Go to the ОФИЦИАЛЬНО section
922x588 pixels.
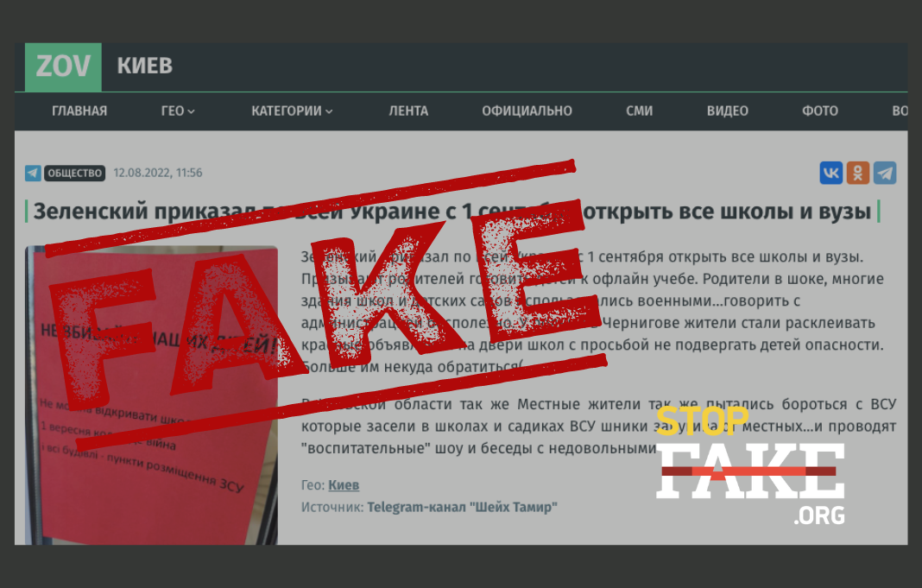point(527,111)
